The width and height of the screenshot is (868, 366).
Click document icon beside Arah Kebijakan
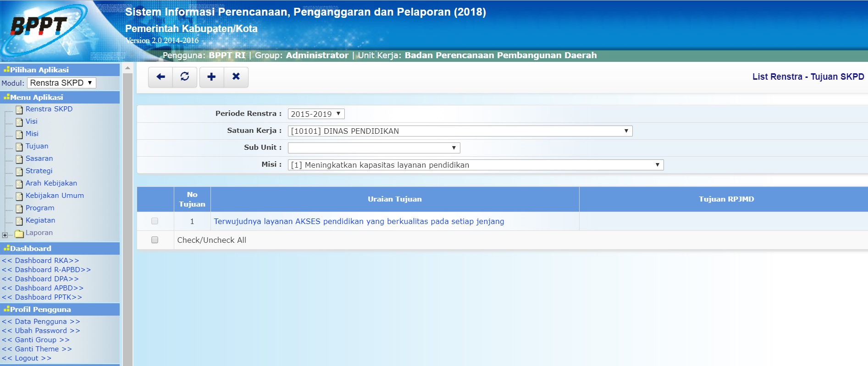[19, 184]
